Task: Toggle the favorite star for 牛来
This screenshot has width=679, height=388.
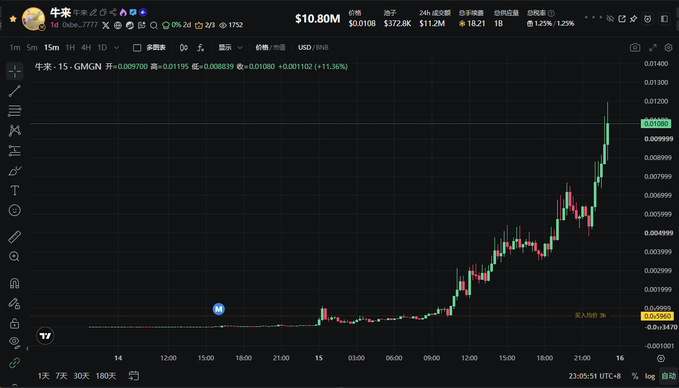Action: [x=13, y=19]
